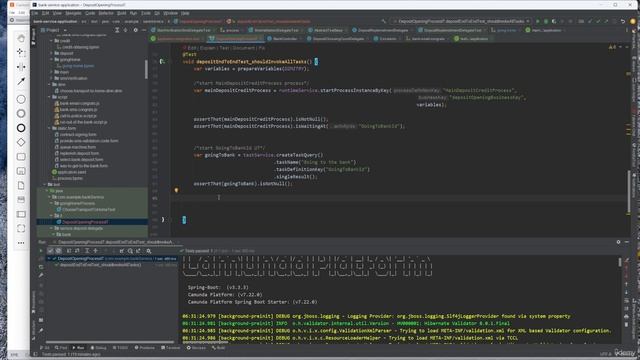Screen dimensions: 640x360
Task: Select the hand tool in the modeler palette
Action: 21,38
